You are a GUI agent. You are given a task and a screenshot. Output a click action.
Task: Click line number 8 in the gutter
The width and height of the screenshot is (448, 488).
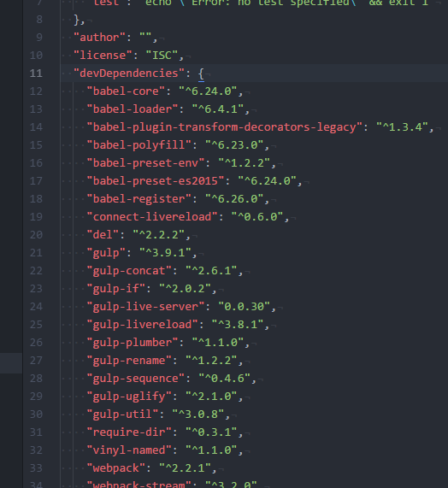pos(39,20)
